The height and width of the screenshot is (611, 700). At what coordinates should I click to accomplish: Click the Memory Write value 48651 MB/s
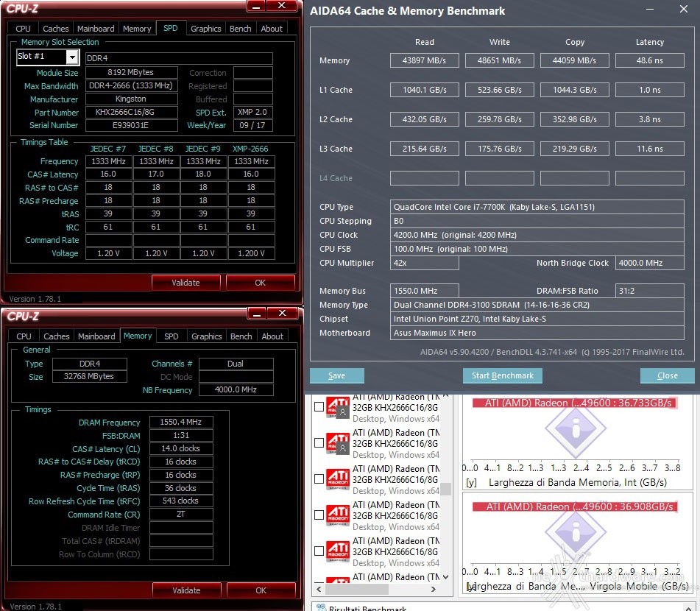(x=500, y=60)
